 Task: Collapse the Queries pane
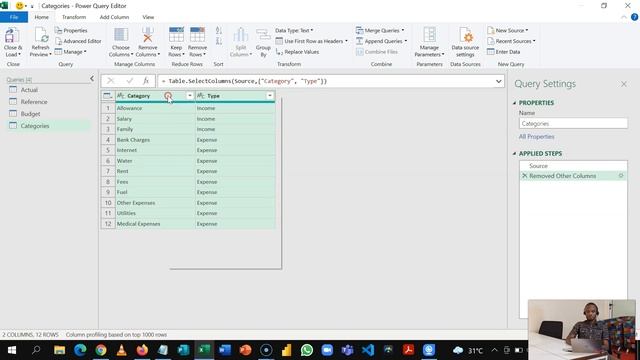click(x=92, y=78)
